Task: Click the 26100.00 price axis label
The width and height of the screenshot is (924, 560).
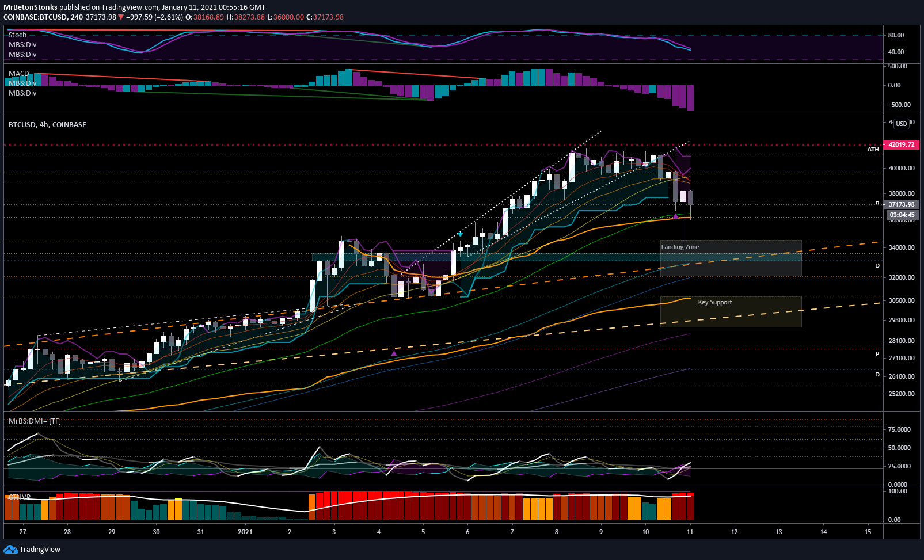Action: pos(902,376)
